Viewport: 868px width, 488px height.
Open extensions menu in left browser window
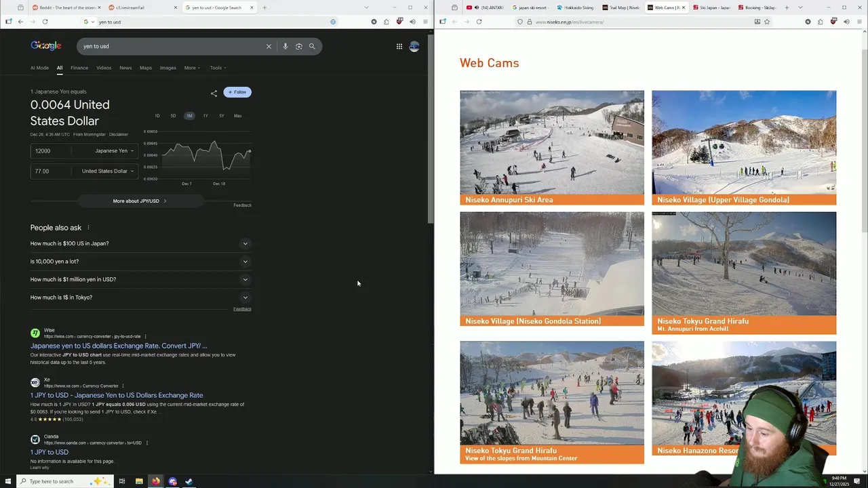[387, 22]
